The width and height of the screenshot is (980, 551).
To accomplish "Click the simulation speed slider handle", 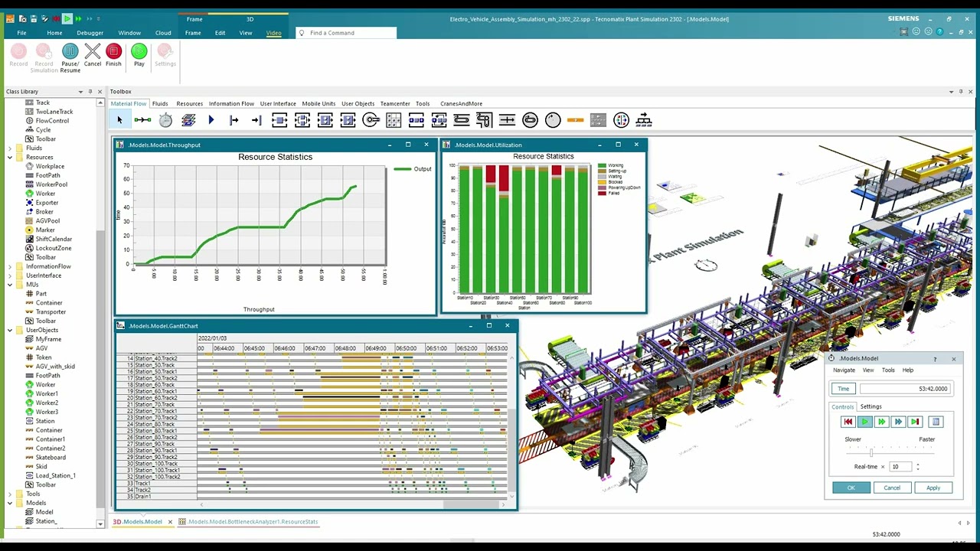I will pyautogui.click(x=871, y=452).
